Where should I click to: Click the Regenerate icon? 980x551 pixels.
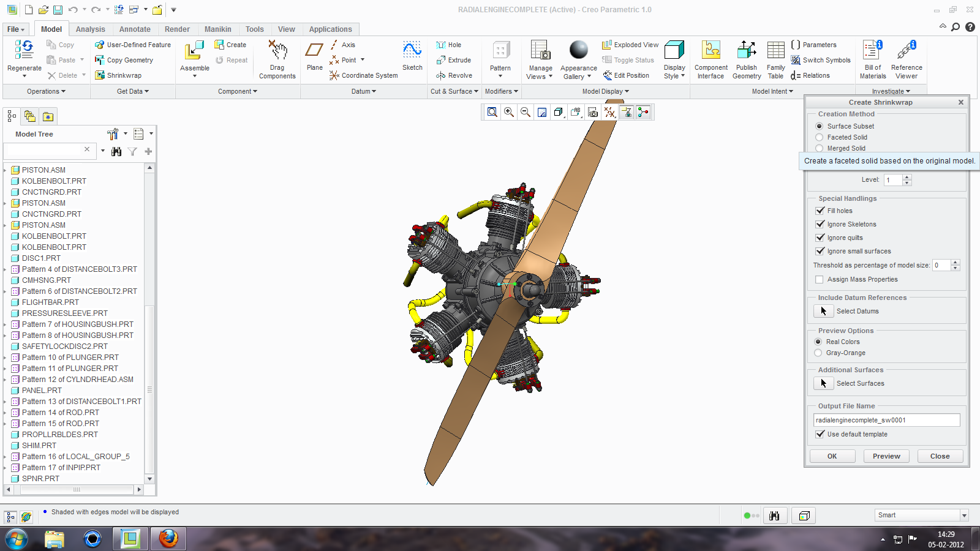(24, 50)
